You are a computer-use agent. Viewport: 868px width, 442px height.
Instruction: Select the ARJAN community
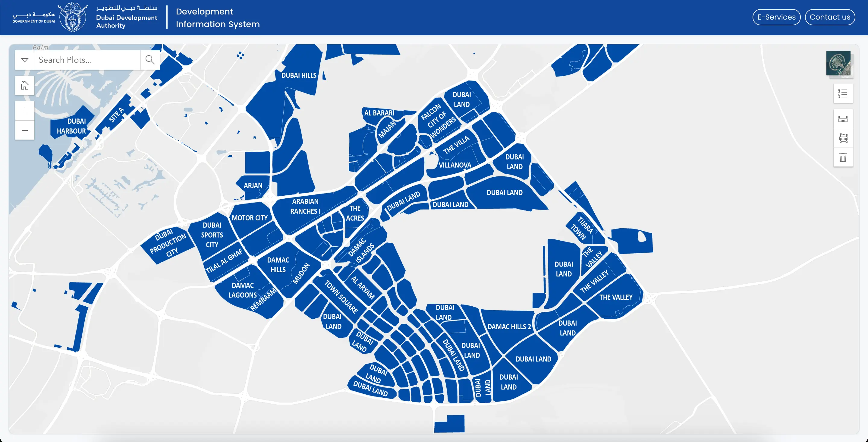(x=253, y=186)
